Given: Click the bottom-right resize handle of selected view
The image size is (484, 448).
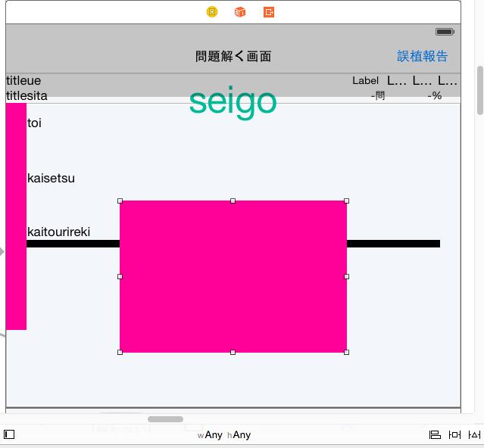Looking at the screenshot, I should pos(347,353).
